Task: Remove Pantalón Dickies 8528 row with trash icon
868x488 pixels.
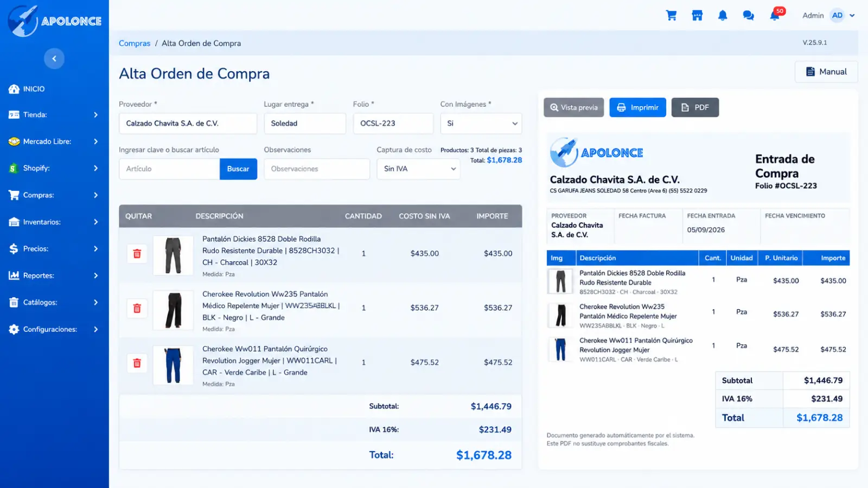Action: [x=137, y=254]
